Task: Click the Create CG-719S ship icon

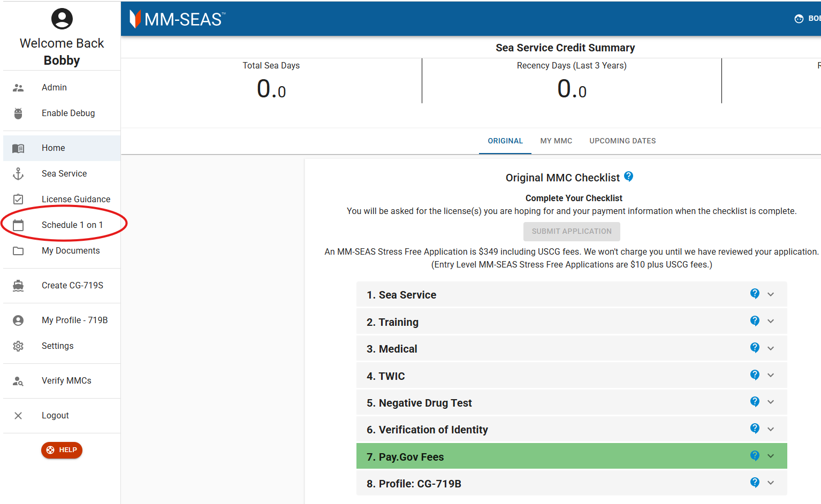Action: point(18,286)
